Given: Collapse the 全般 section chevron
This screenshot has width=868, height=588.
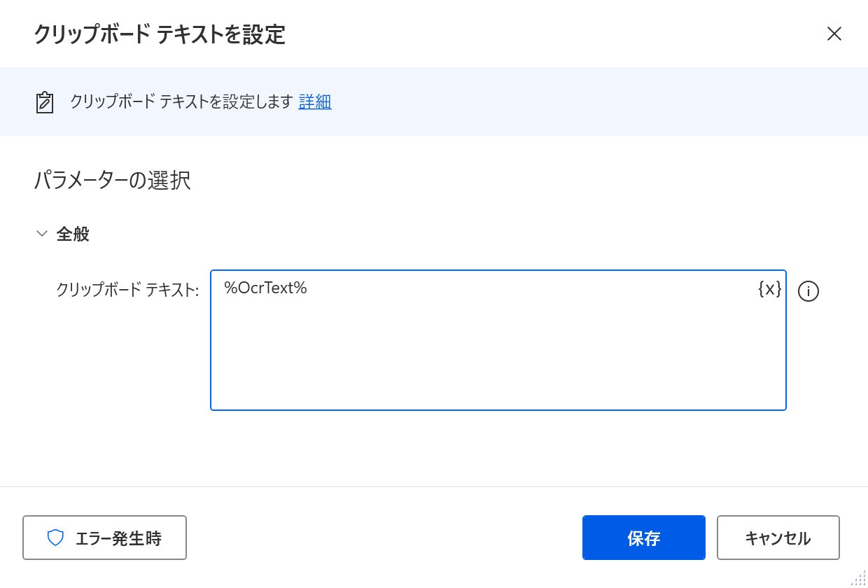Looking at the screenshot, I should pos(42,234).
